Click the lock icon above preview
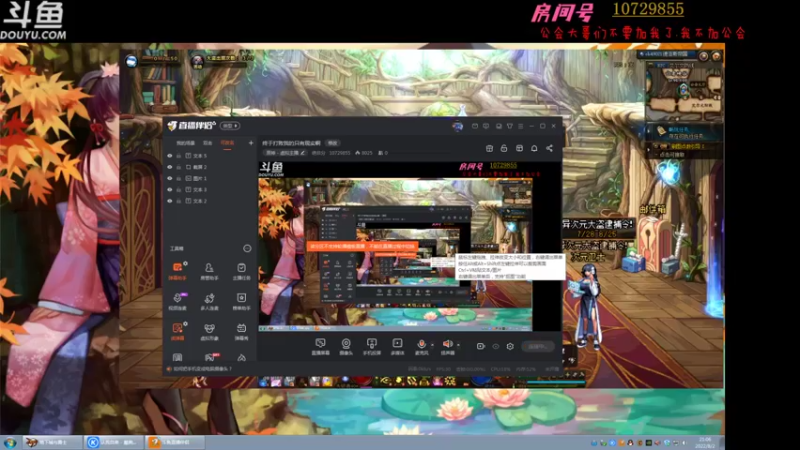Image resolution: width=800 pixels, height=450 pixels. click(x=504, y=148)
